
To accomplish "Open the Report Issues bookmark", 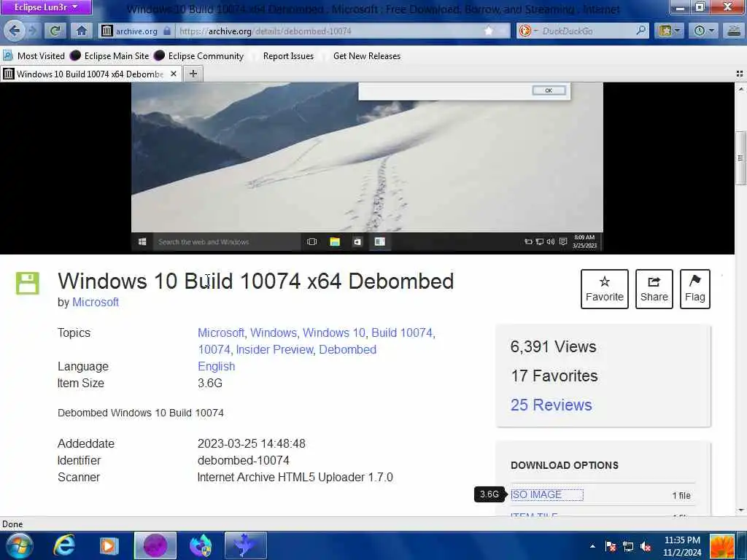I will [x=288, y=55].
